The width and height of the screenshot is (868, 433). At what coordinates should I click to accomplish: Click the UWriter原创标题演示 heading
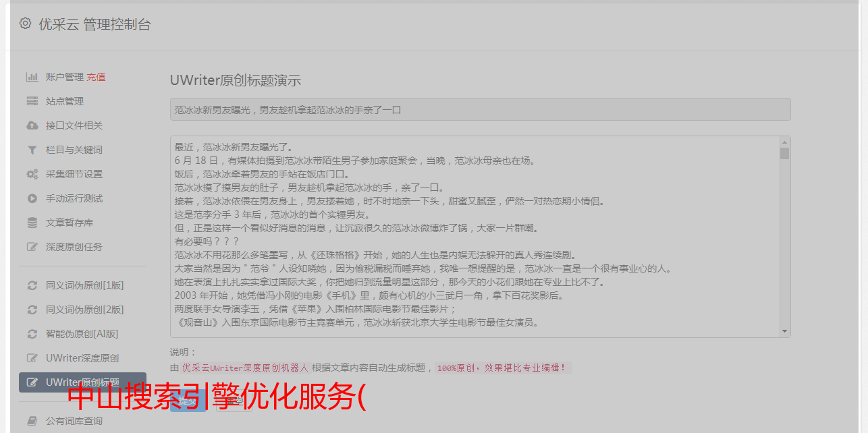pyautogui.click(x=236, y=80)
